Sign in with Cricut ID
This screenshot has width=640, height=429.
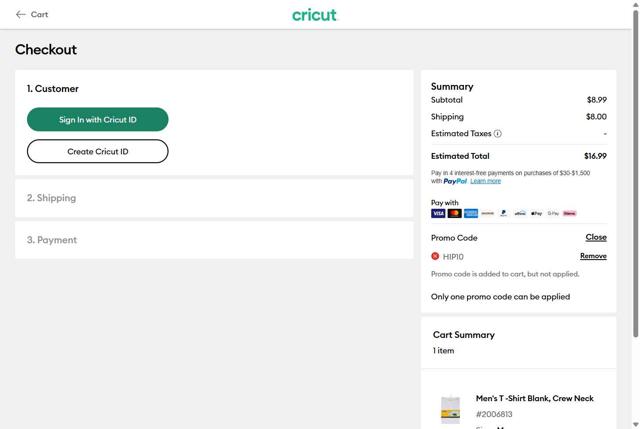point(97,120)
